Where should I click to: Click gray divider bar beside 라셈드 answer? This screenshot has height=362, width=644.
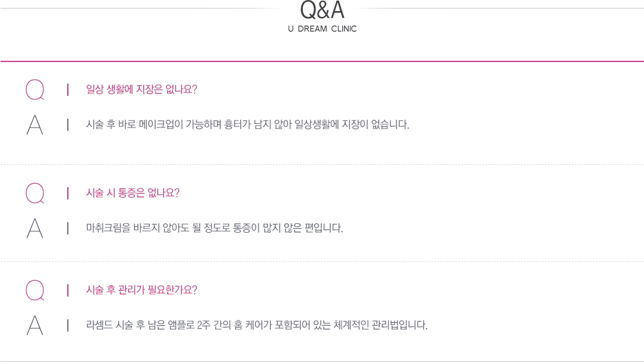coord(68,326)
